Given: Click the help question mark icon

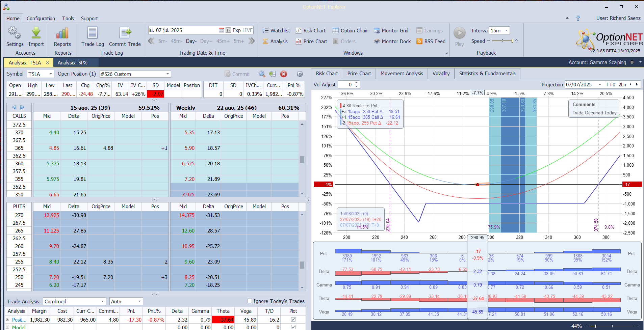Looking at the screenshot, I should [578, 18].
